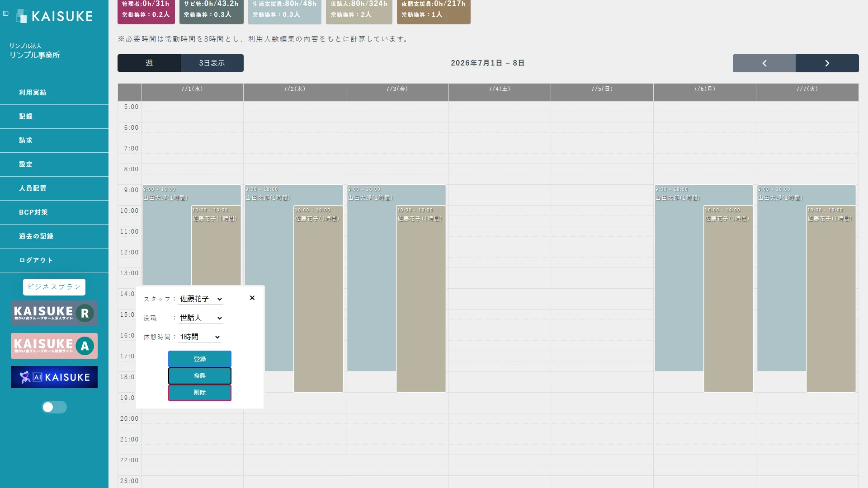This screenshot has width=868, height=488.
Task: Advance to the next week with the right chevron
Action: [x=827, y=63]
